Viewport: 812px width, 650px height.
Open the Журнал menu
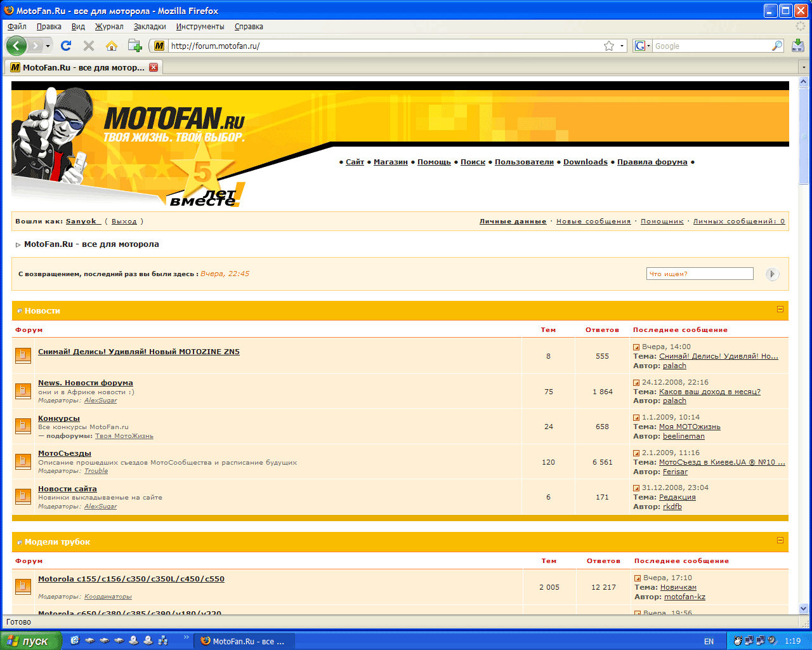tap(109, 27)
